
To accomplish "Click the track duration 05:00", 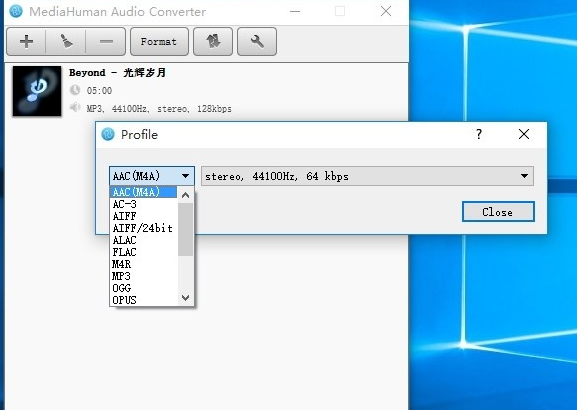I will click(x=99, y=91).
